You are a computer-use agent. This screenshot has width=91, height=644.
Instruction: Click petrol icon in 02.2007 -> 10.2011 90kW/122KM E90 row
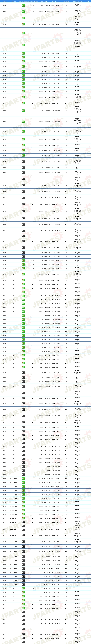pos(23,264)
